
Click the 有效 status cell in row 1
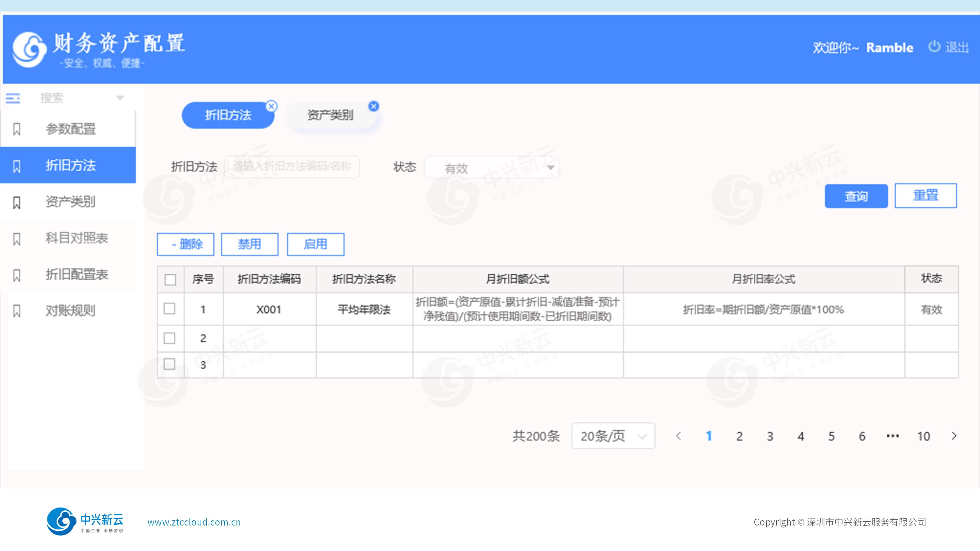tap(931, 309)
